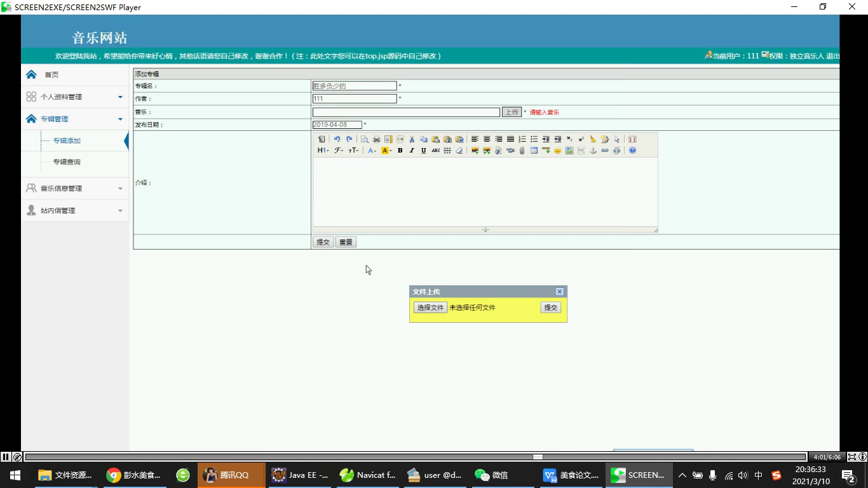Screen dimensions: 868x488
Task: Focus the 音乐 file path field
Action: [406, 112]
